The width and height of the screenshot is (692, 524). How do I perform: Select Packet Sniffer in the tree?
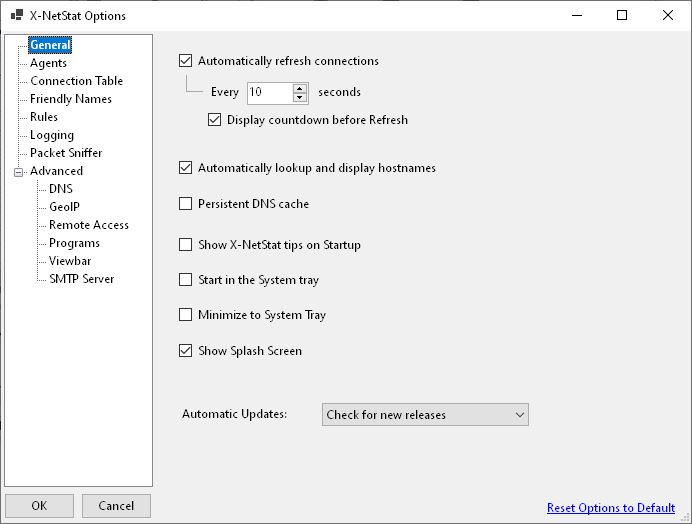[66, 153]
